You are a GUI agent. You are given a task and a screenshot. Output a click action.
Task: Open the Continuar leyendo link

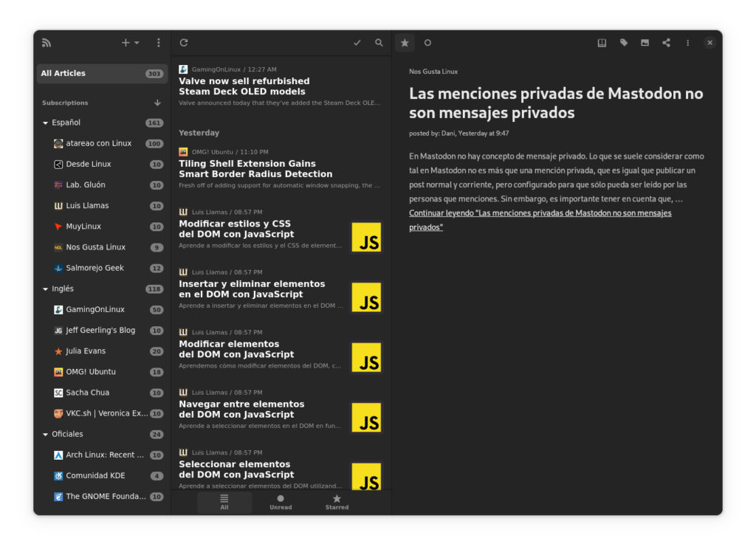click(540, 213)
